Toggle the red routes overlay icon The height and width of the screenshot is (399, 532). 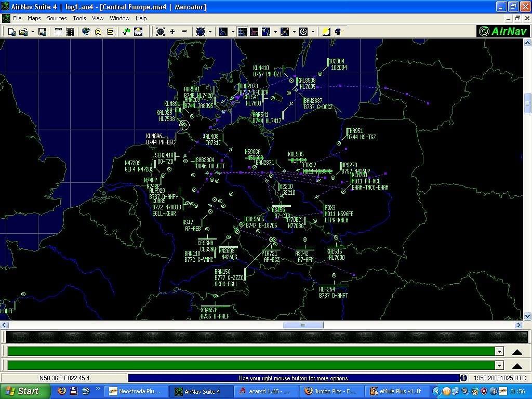[x=254, y=32]
